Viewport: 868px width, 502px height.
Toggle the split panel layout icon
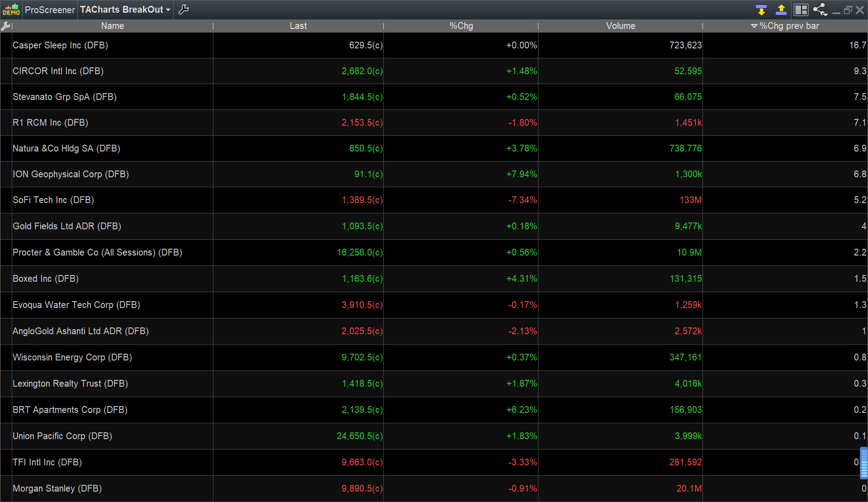pyautogui.click(x=801, y=9)
